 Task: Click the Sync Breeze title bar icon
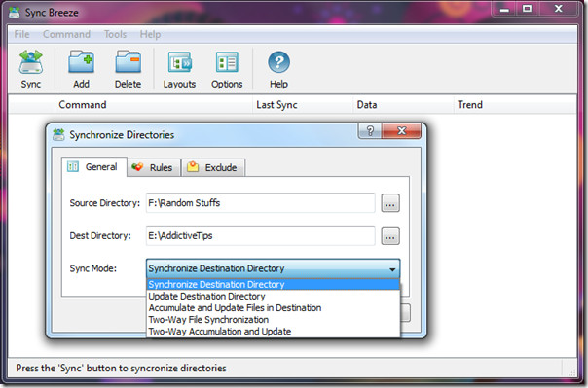(x=15, y=12)
